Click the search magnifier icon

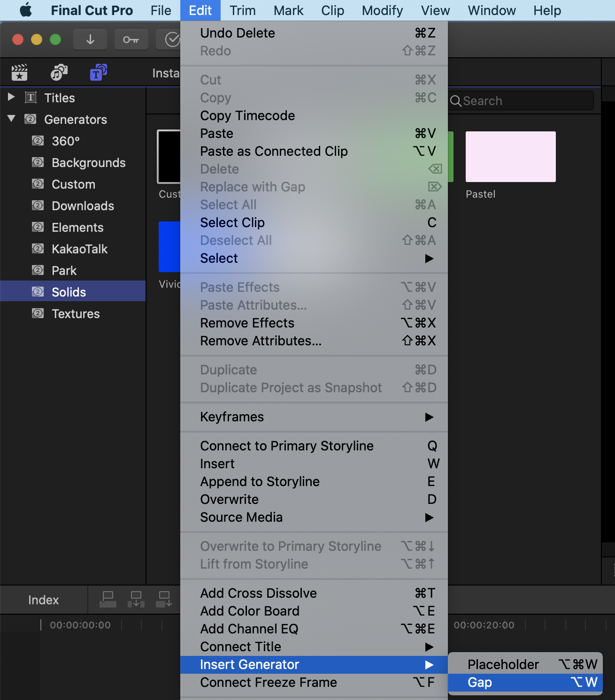(x=455, y=101)
